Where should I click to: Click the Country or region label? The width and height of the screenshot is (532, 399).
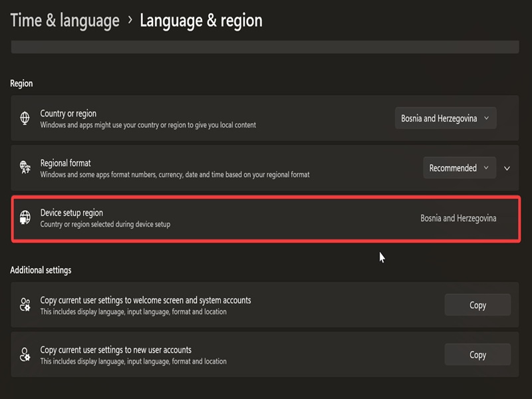coord(68,113)
